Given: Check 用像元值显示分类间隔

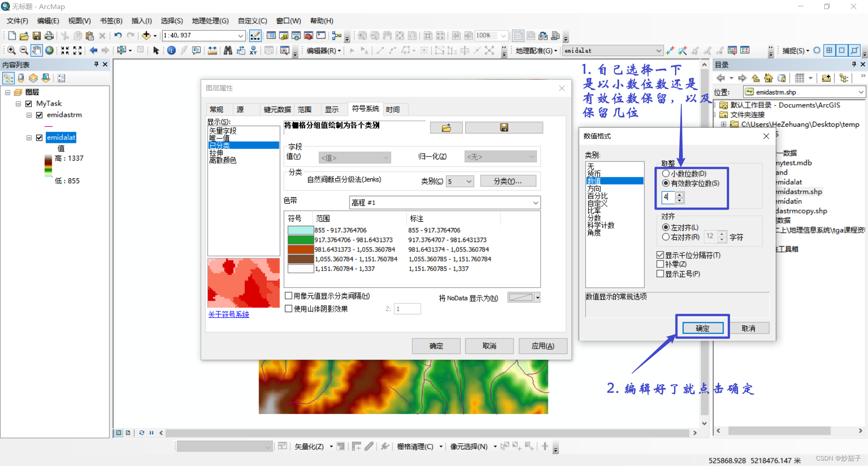Looking at the screenshot, I should [288, 296].
